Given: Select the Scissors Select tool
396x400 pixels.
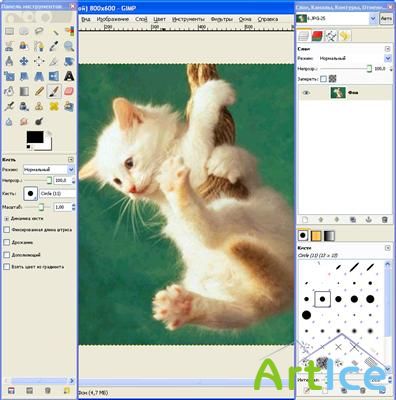Looking at the screenshot, I should [9, 46].
